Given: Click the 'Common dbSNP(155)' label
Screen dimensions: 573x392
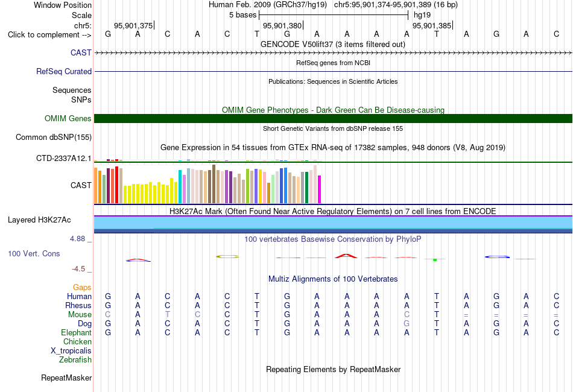Looking at the screenshot, I should [53, 137].
